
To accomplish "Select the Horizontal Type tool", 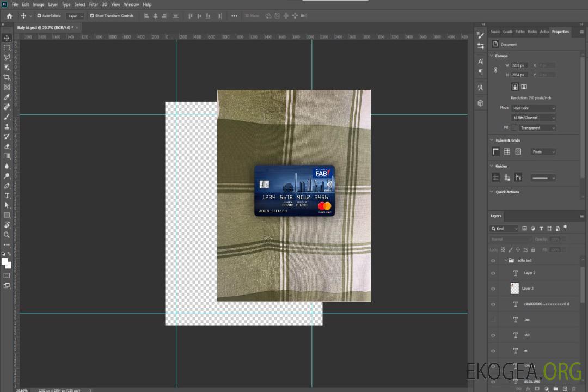I will (7, 195).
